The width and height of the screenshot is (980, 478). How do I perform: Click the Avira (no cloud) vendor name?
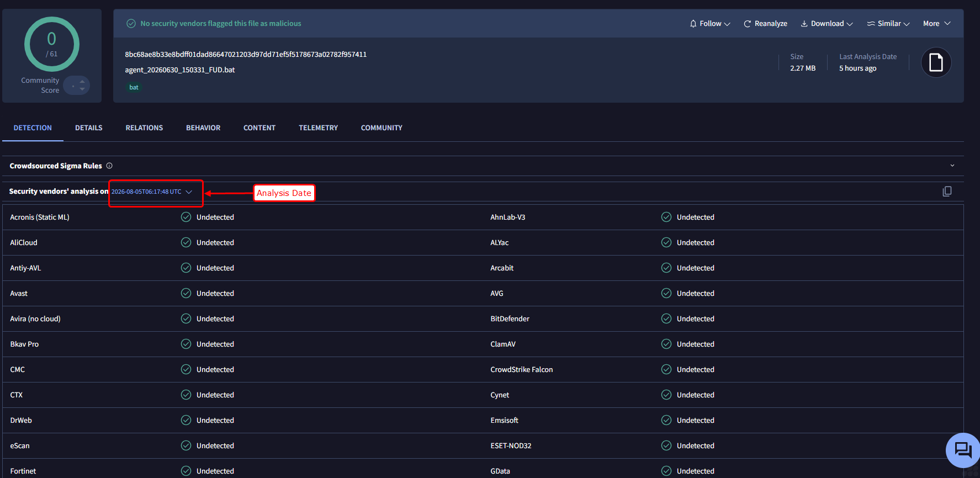(35, 318)
